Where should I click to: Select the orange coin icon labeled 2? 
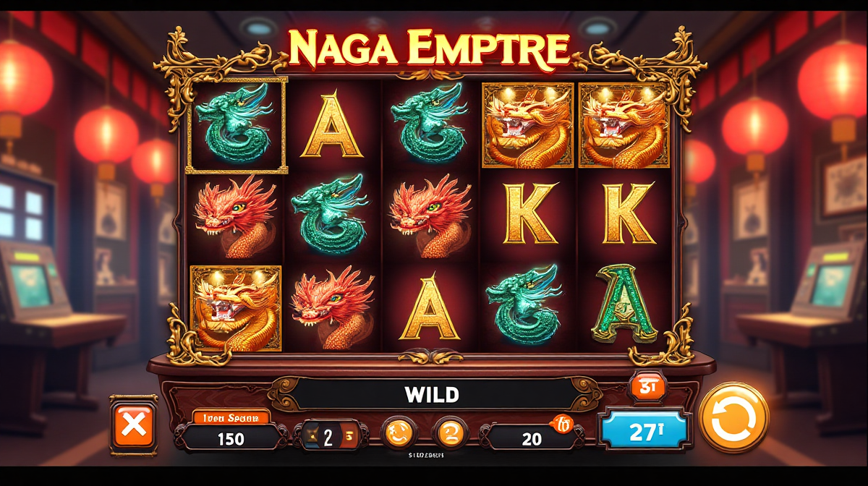451,434
